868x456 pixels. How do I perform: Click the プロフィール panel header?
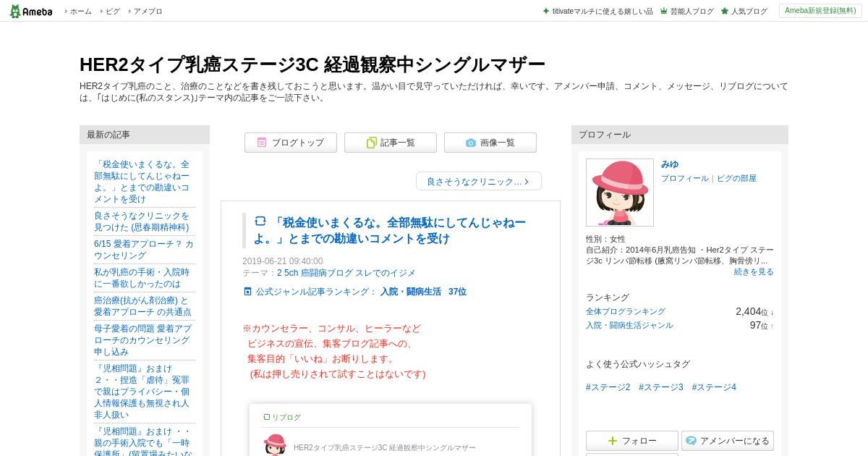(680, 135)
